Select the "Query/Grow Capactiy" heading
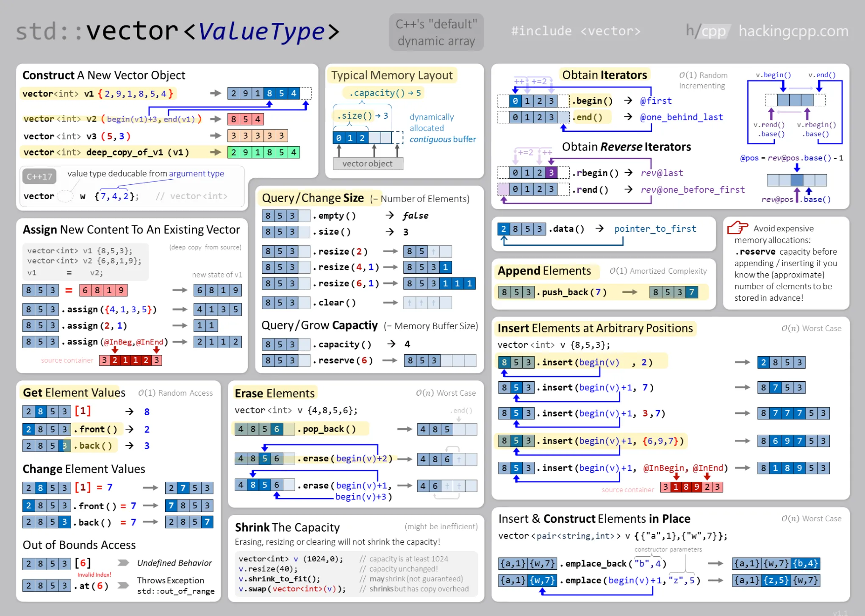This screenshot has width=865, height=616. (x=319, y=325)
